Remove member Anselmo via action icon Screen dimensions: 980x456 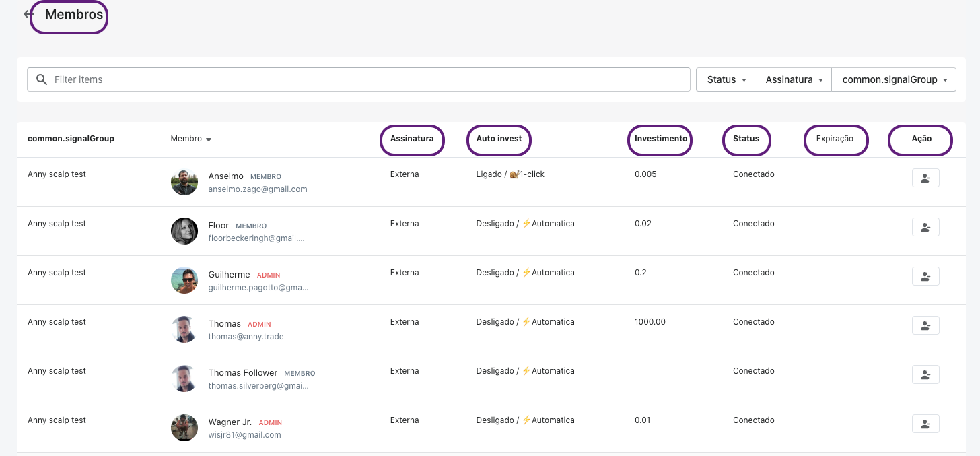[x=925, y=178]
